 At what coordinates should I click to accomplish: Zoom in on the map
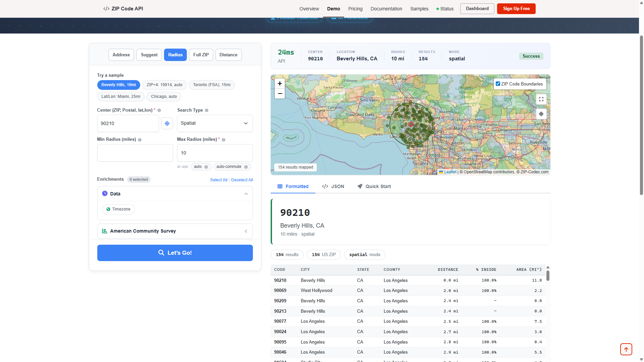click(280, 83)
